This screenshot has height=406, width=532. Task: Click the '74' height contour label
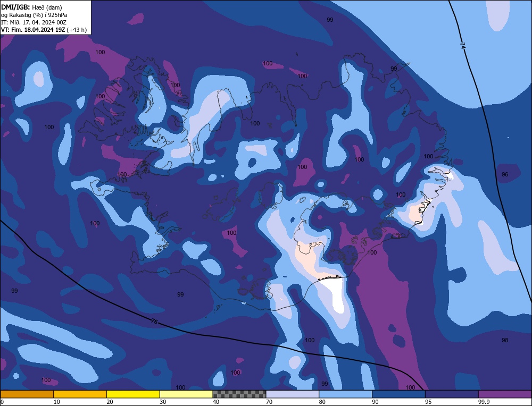pyautogui.click(x=463, y=45)
